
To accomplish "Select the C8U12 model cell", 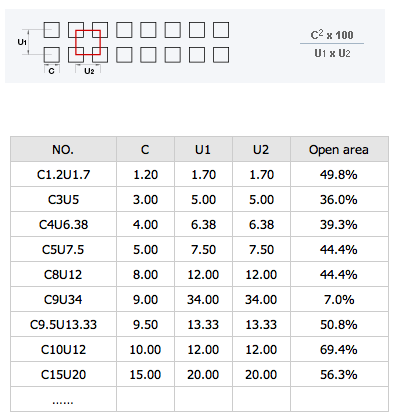I will pos(63,274).
